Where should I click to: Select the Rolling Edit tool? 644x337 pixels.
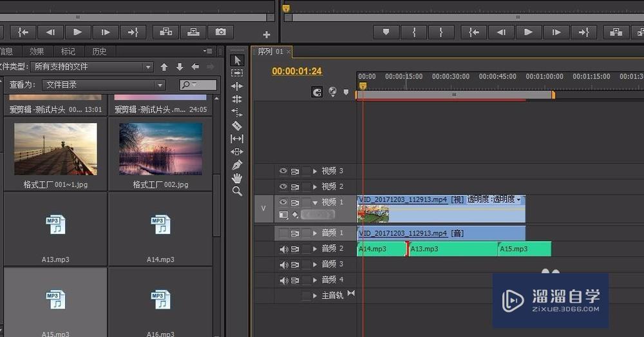tap(237, 99)
